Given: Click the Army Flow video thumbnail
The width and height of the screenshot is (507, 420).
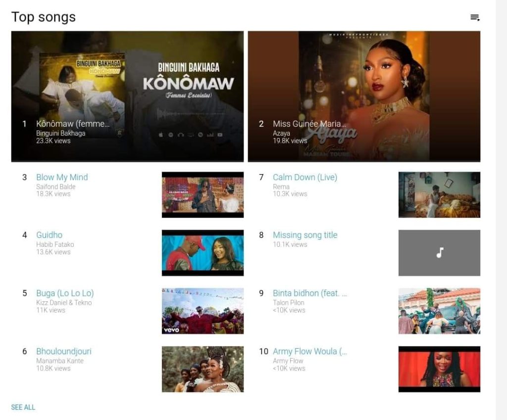Looking at the screenshot, I should click(x=439, y=369).
